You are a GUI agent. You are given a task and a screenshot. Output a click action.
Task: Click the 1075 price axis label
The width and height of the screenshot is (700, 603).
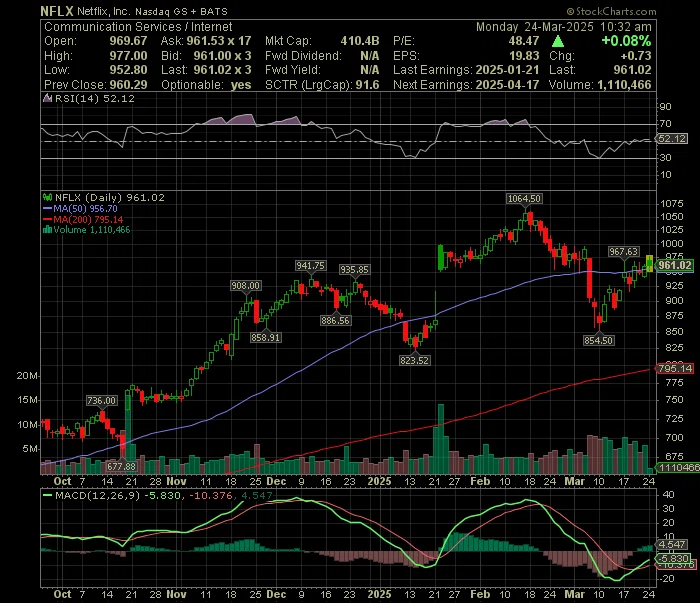(671, 204)
